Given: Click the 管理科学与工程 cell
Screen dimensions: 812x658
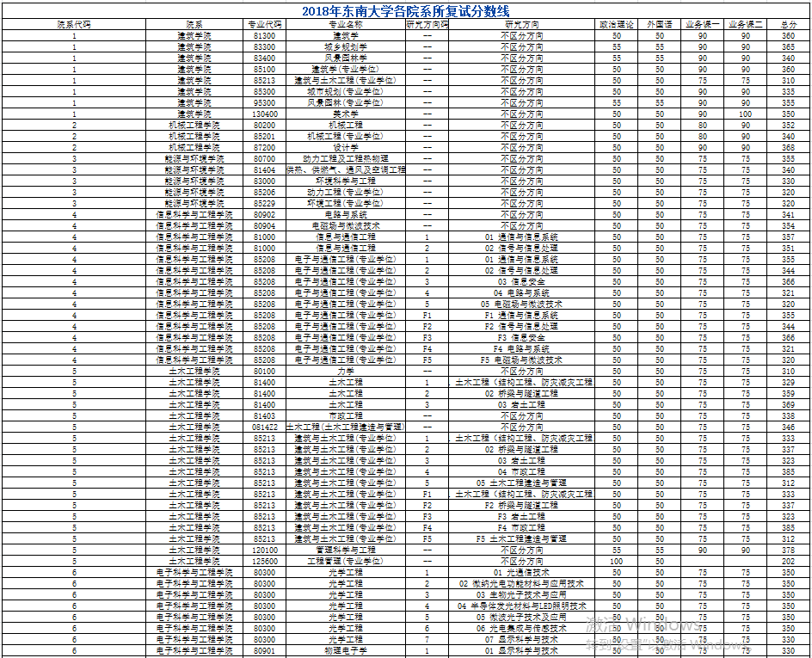Looking at the screenshot, I should 346,550.
